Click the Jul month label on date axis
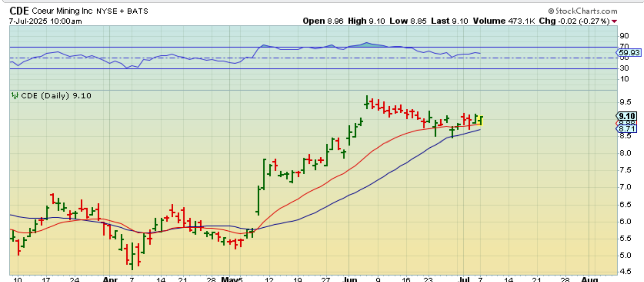 (464, 280)
